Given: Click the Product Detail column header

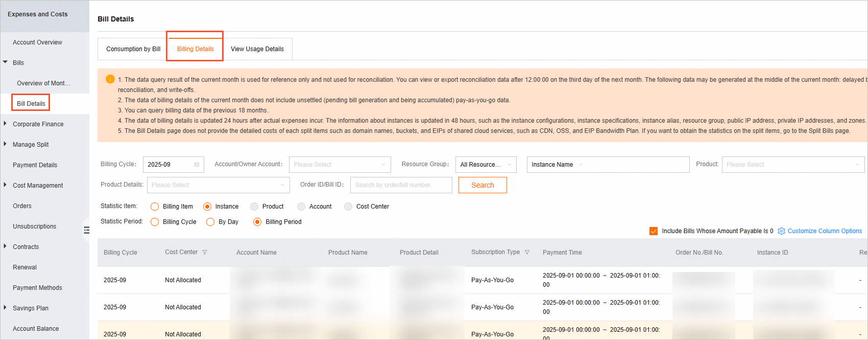Looking at the screenshot, I should (x=419, y=253).
